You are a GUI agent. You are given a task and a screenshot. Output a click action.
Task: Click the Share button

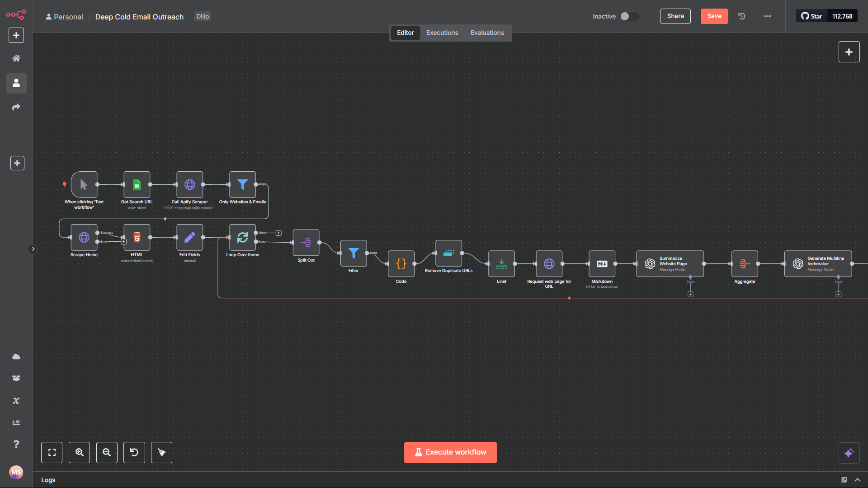point(675,16)
